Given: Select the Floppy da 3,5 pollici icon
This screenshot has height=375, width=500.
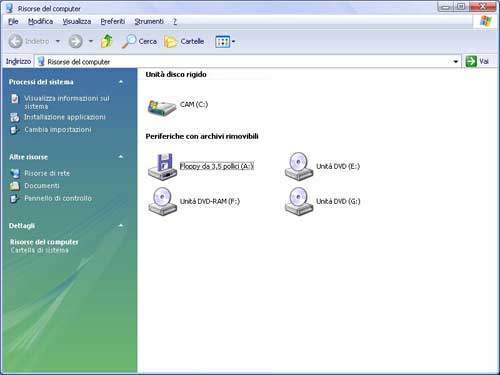Looking at the screenshot, I should pos(162,167).
